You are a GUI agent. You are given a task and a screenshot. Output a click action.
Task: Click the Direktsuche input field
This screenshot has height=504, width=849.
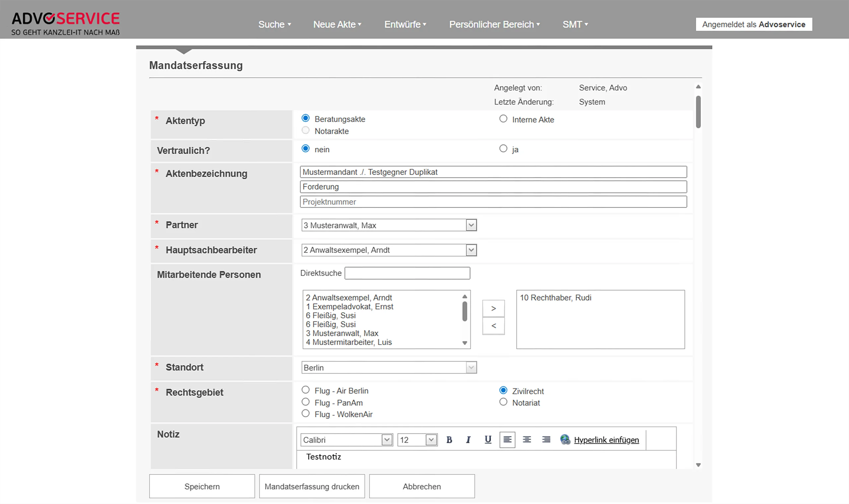(407, 273)
